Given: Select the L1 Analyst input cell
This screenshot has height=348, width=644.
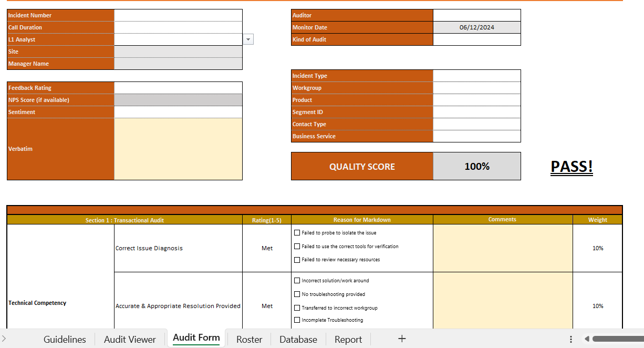Looking at the screenshot, I should pos(179,39).
